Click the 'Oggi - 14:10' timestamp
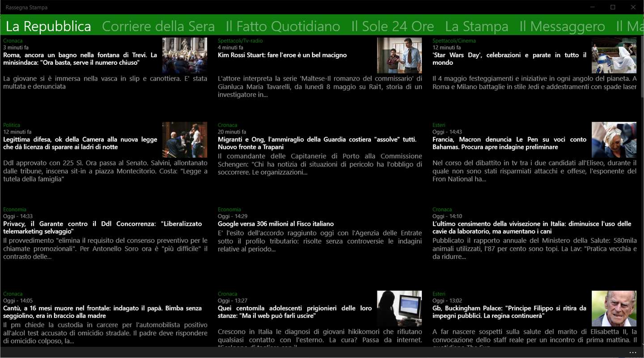Screen dimensions: 644x358 tap(447, 216)
